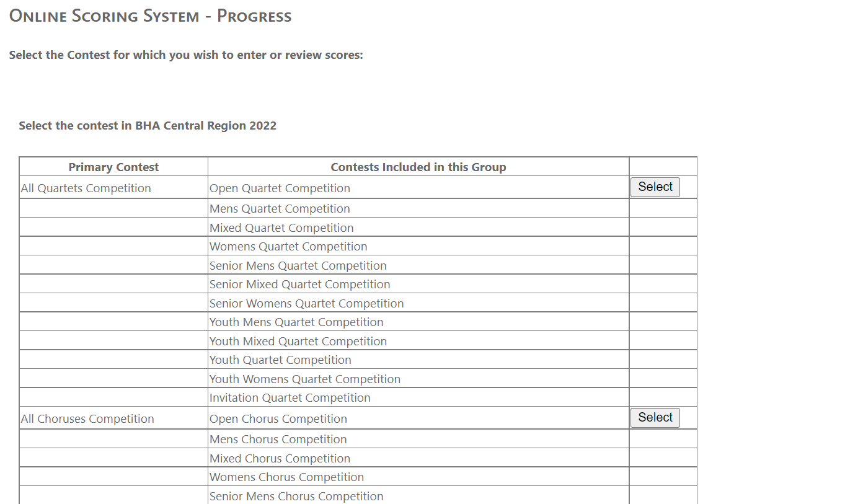Screen dimensions: 845x504
Task: Click the Primary Contest column header
Action: (113, 167)
